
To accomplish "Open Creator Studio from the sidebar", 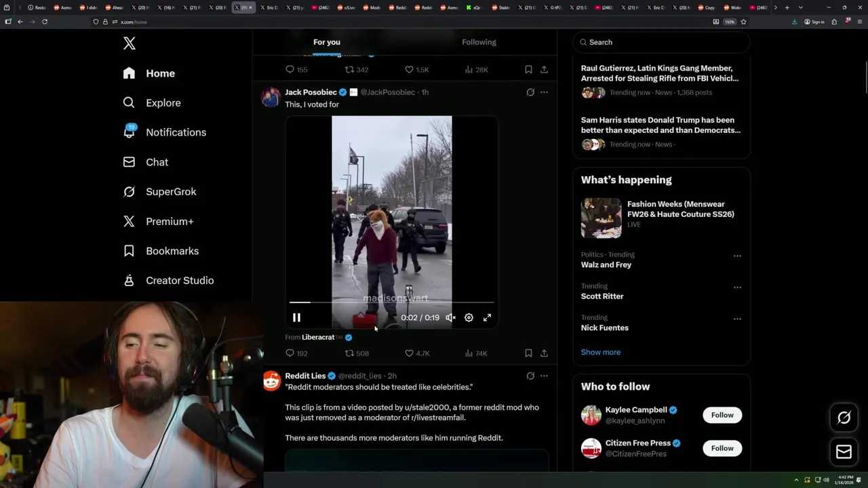I will click(168, 281).
